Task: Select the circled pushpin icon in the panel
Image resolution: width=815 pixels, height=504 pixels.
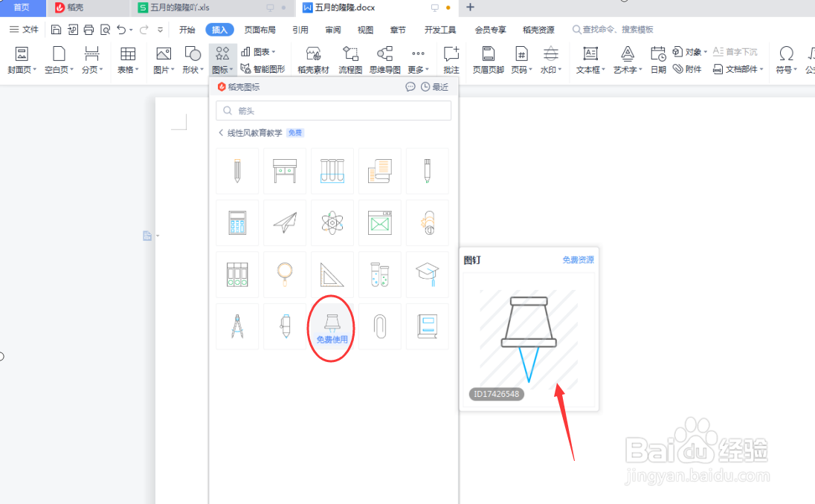Action: click(331, 323)
